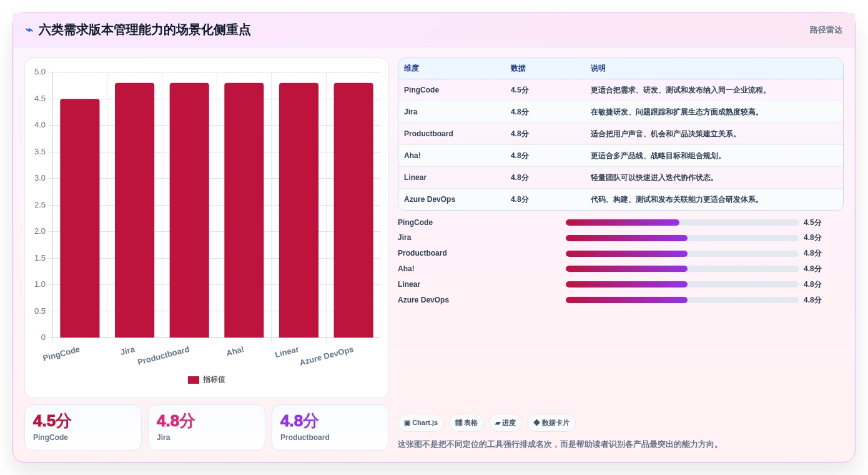The width and height of the screenshot is (868, 475).
Task: Click the Linear progress bar
Action: [682, 284]
